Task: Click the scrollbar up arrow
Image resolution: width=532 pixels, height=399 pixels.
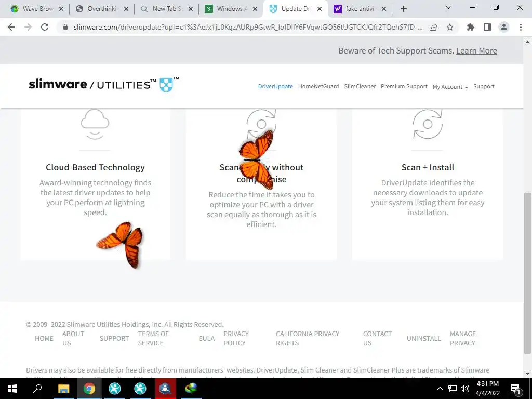Action: tap(528, 42)
